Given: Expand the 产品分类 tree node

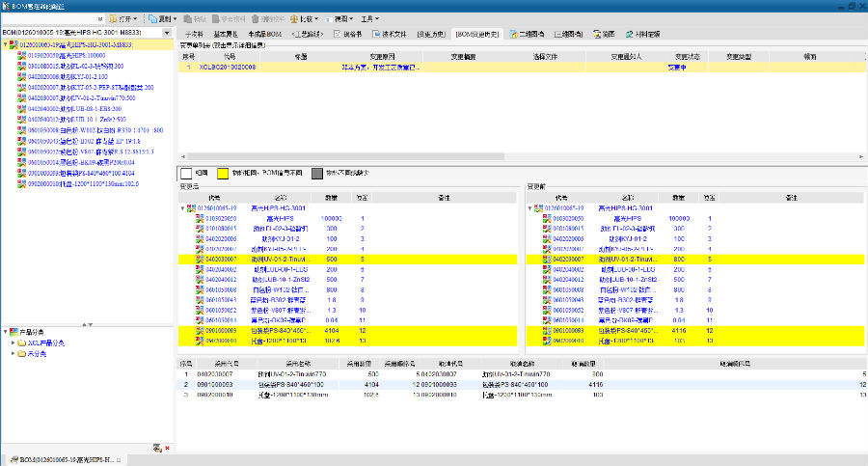Looking at the screenshot, I should coord(5,332).
